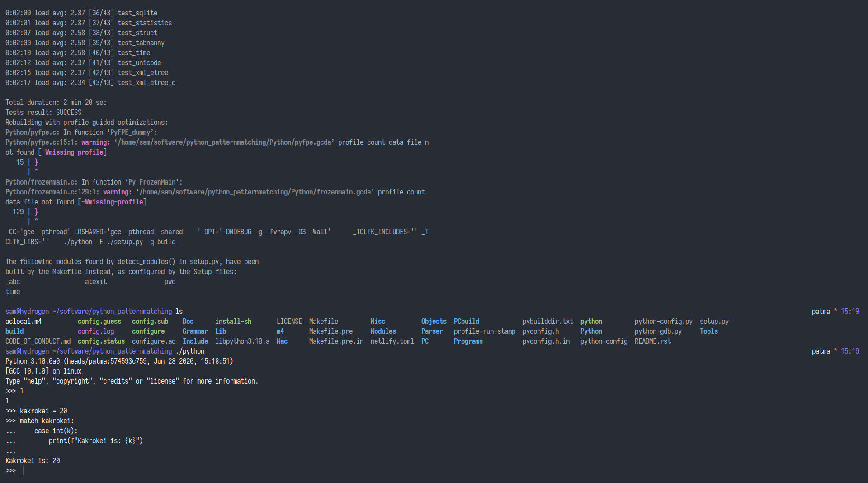The image size is (868, 483).
Task: Click the Doc directory in the ls listing
Action: tap(188, 322)
